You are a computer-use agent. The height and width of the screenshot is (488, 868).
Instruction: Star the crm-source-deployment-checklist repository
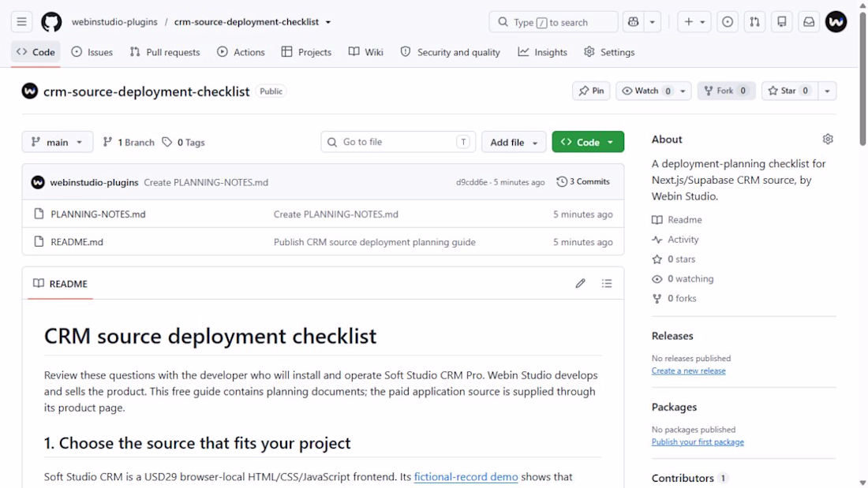click(x=789, y=91)
